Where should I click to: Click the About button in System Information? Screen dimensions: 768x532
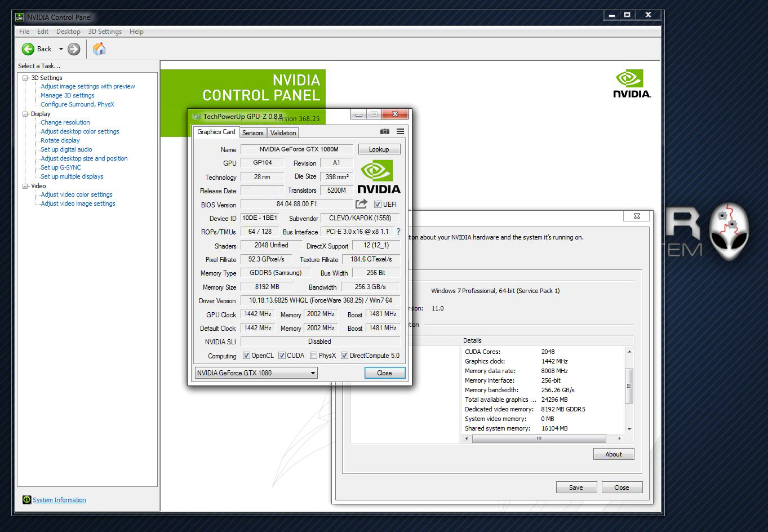pos(614,454)
